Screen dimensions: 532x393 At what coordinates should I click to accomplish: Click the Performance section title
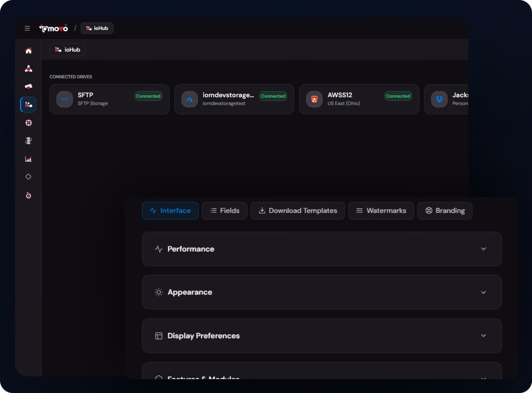point(191,249)
